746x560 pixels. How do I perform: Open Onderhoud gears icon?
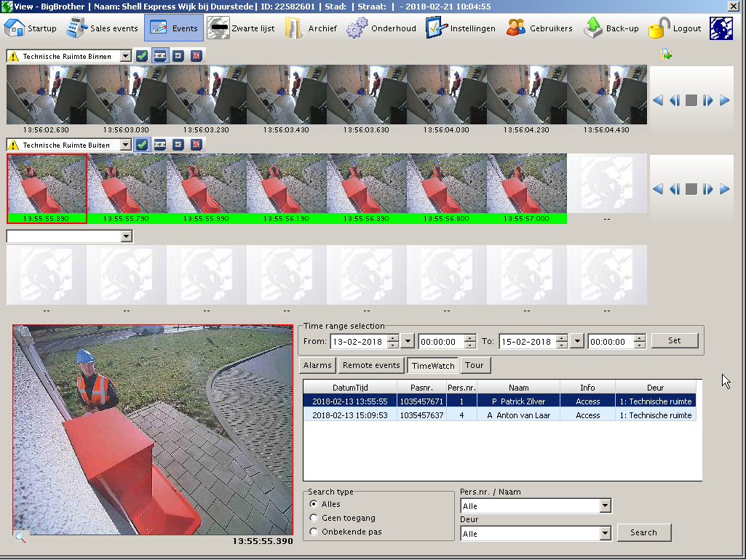[x=357, y=28]
